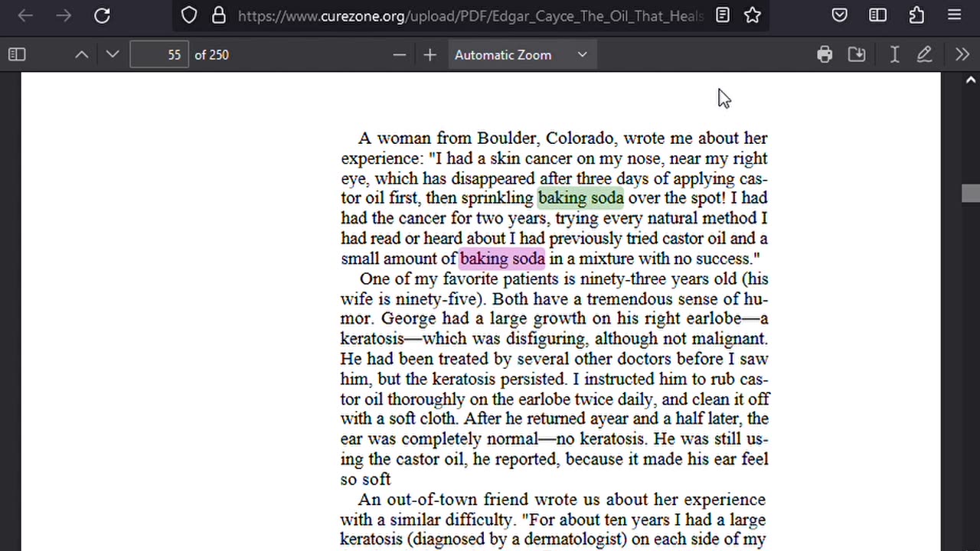Activate draw annotation pencil tool
The height and width of the screenshot is (551, 980).
coord(924,54)
